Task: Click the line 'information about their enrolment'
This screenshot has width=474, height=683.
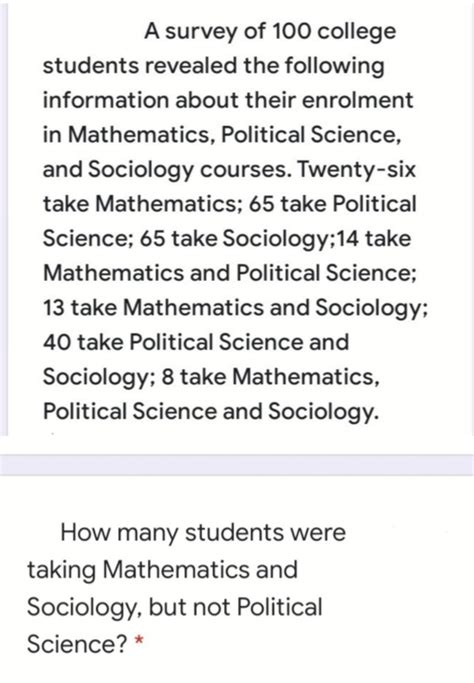Action: coord(227,100)
